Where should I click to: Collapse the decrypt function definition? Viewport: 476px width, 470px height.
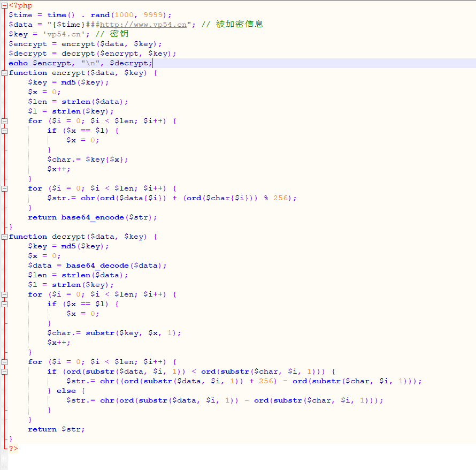[4, 237]
